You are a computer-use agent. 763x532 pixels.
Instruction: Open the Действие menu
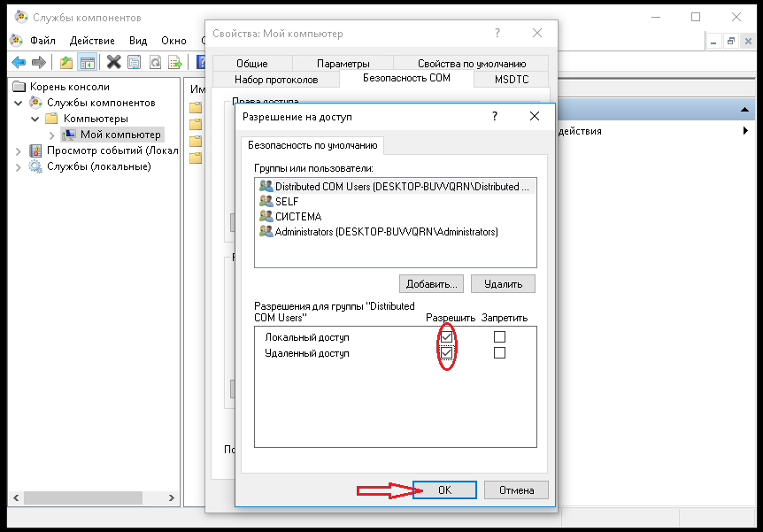click(x=92, y=41)
